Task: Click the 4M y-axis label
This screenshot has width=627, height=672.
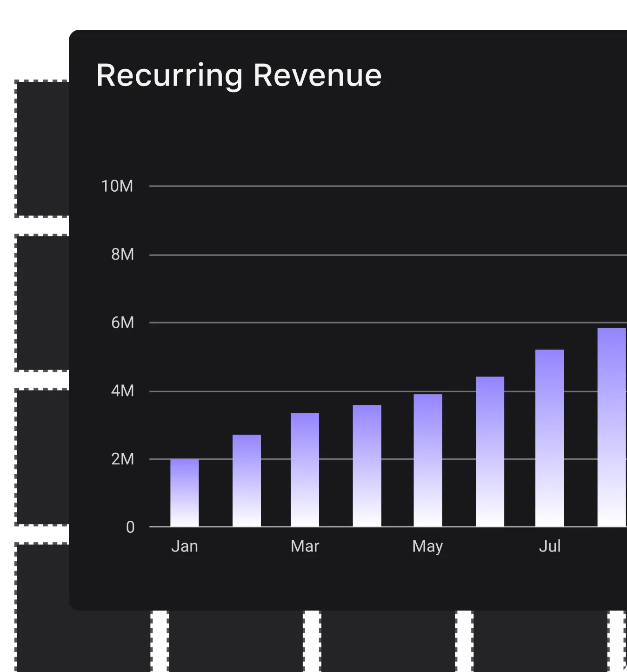Action: (x=122, y=391)
